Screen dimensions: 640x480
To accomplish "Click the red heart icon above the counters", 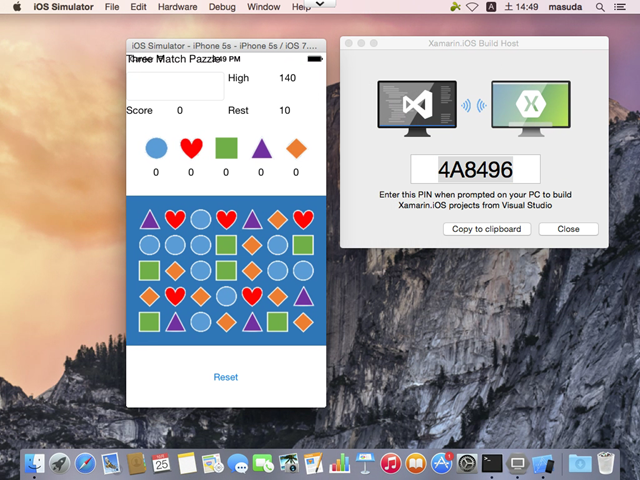I will point(191,148).
